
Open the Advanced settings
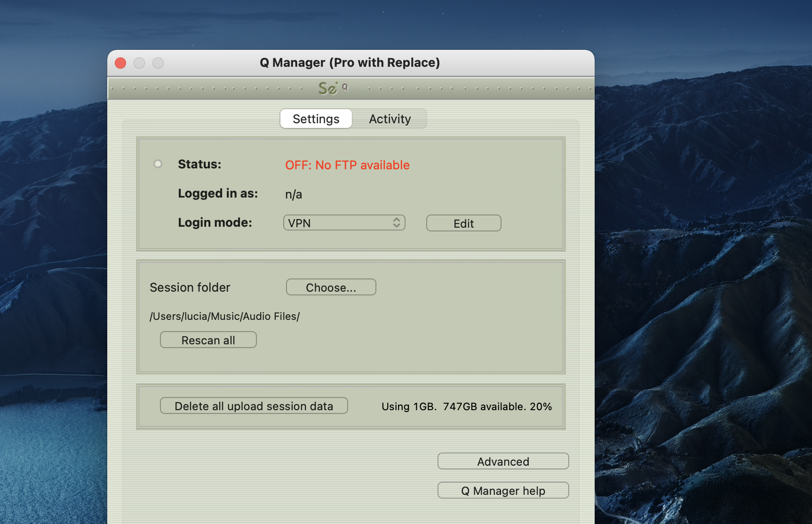click(x=503, y=461)
